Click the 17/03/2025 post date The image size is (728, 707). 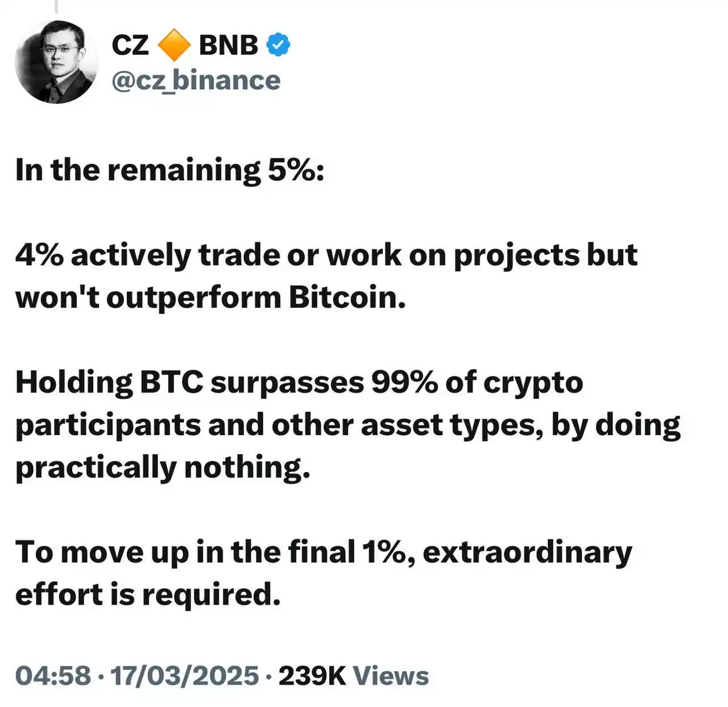point(185,675)
